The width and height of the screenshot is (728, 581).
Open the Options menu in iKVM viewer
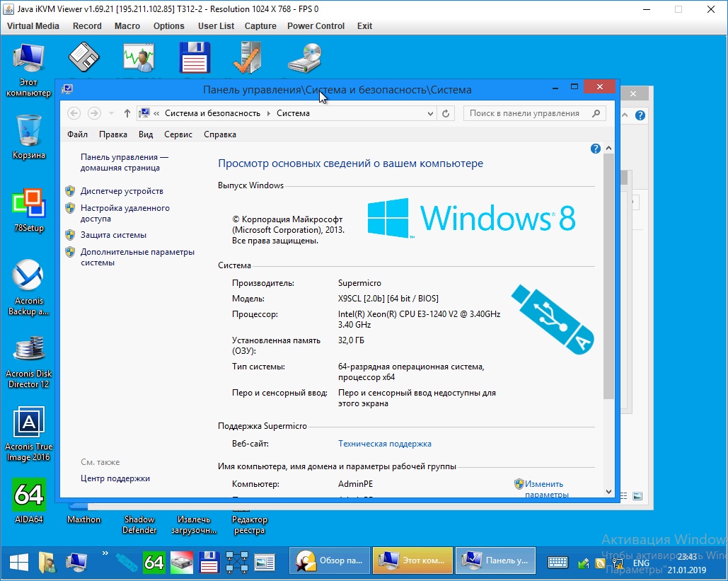(x=168, y=26)
